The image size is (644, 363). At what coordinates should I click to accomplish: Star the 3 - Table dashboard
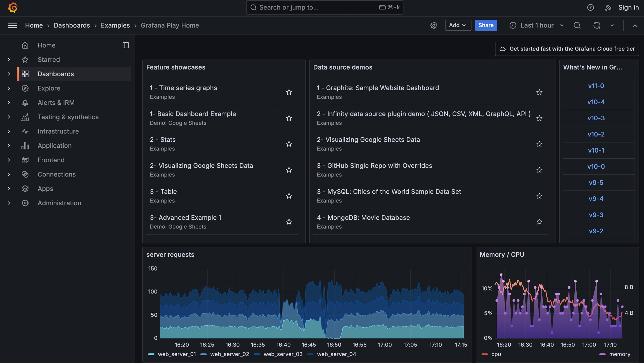tap(289, 196)
